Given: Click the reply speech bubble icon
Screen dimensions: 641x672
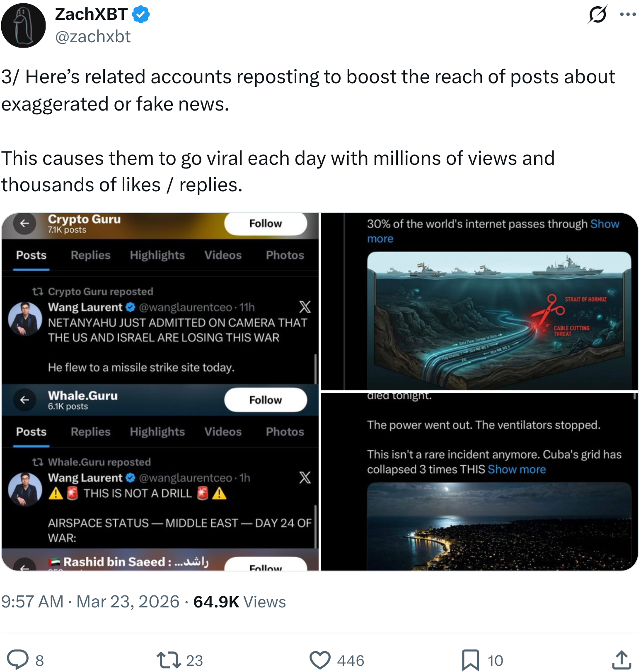Looking at the screenshot, I should (18, 660).
